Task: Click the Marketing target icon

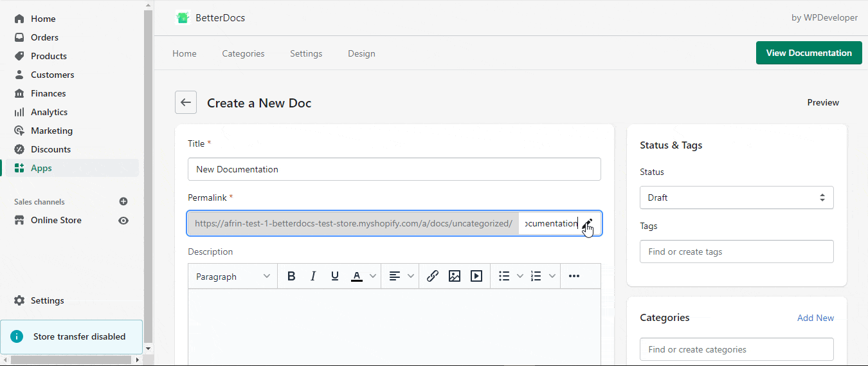Action: coord(19,131)
